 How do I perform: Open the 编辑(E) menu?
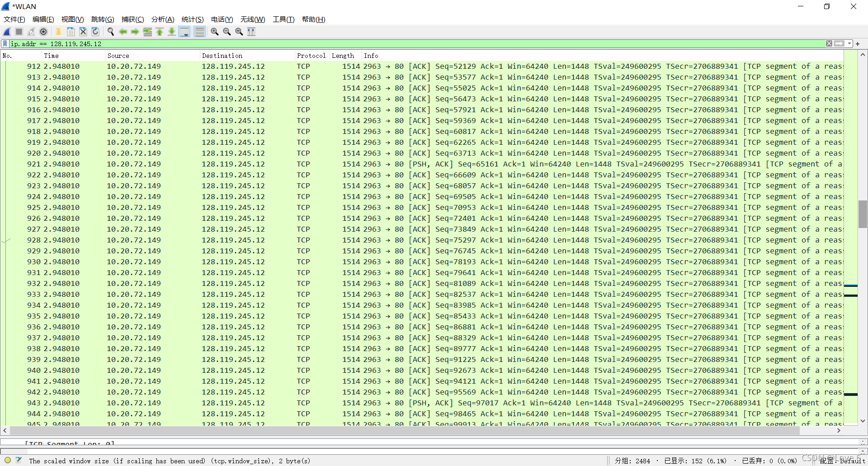click(x=43, y=19)
